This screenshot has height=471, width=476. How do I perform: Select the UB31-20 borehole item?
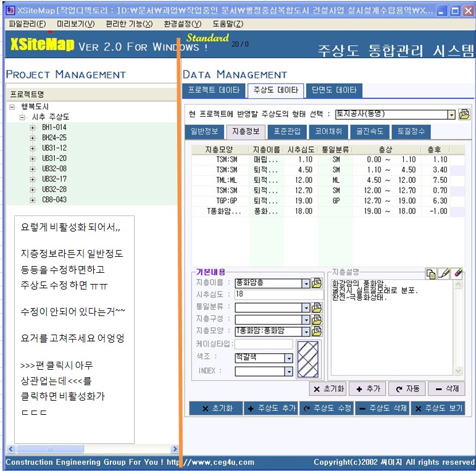coord(54,159)
